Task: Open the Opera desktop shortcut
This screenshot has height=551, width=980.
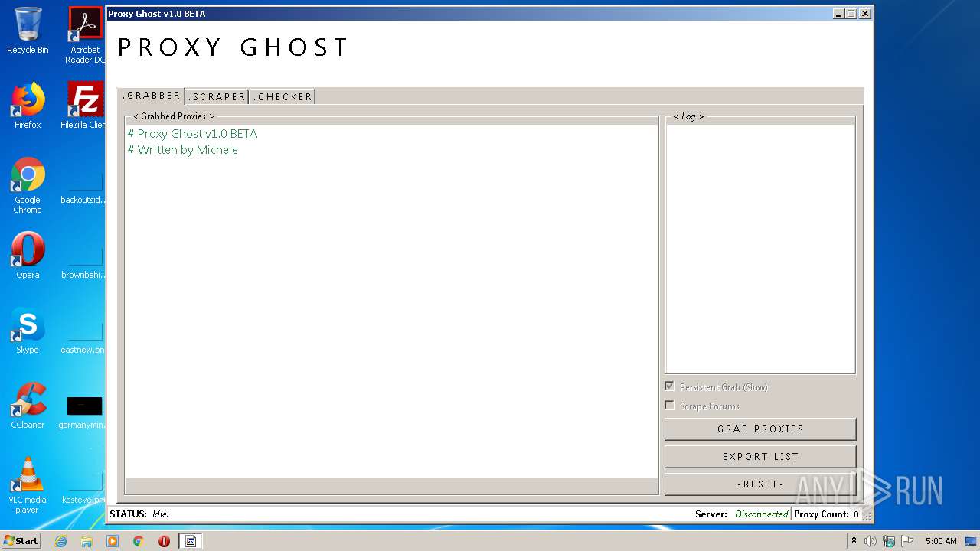Action: (x=28, y=256)
